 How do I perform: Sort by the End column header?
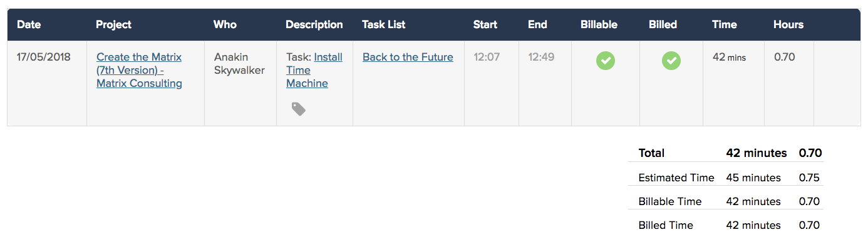point(537,24)
